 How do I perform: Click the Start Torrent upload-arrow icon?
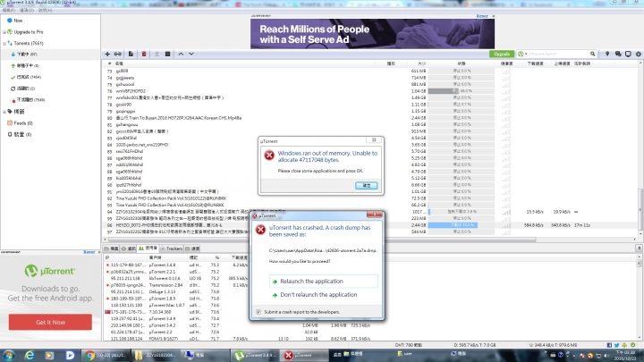click(157, 55)
